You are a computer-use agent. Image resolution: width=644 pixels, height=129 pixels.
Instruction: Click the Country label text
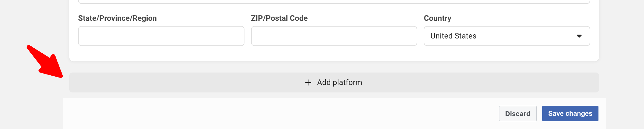click(x=437, y=18)
